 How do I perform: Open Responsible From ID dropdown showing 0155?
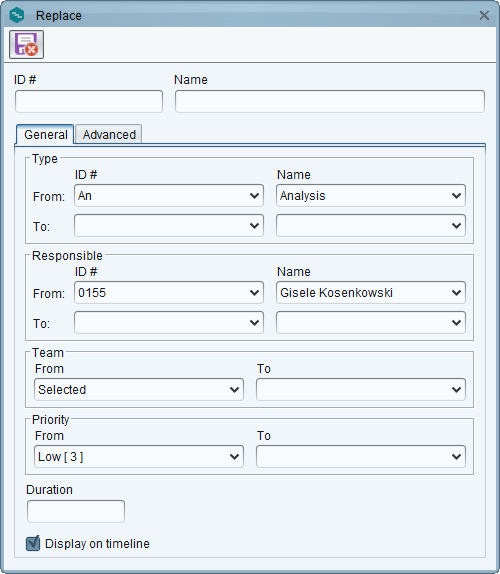coord(169,292)
